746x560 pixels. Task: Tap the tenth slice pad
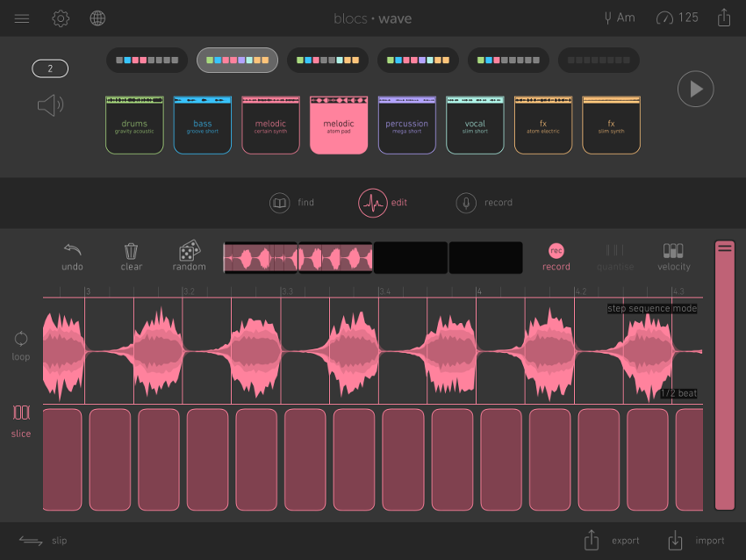pos(501,460)
